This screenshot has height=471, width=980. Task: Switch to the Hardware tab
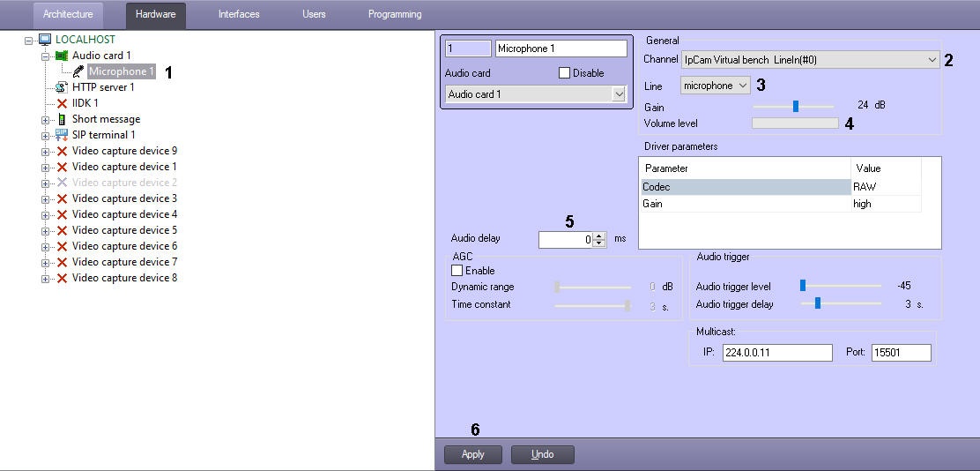[x=156, y=14]
